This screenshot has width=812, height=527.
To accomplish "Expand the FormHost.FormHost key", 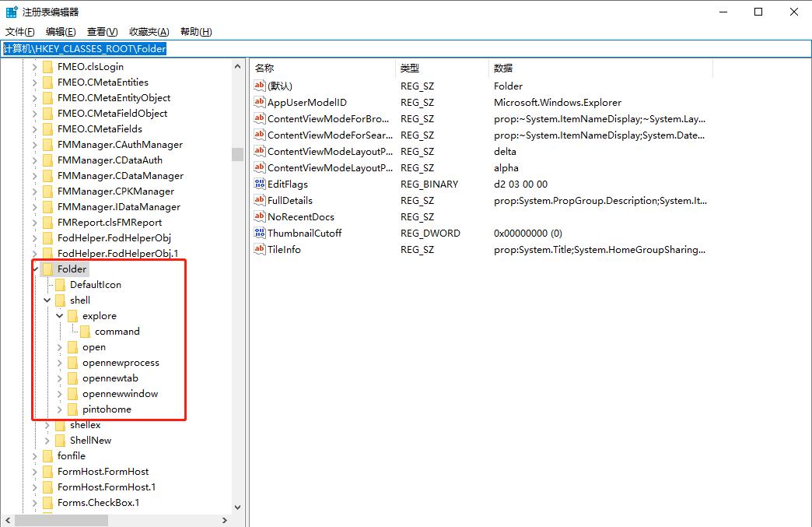I will [x=34, y=472].
